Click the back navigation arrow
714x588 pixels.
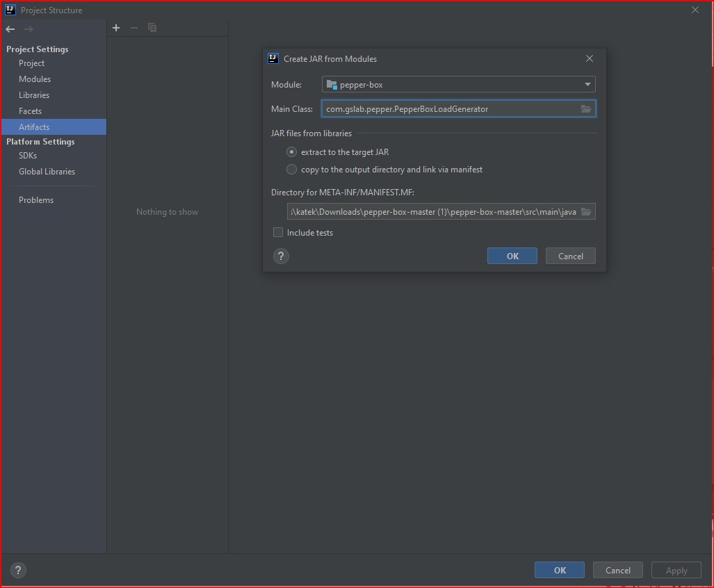tap(10, 28)
